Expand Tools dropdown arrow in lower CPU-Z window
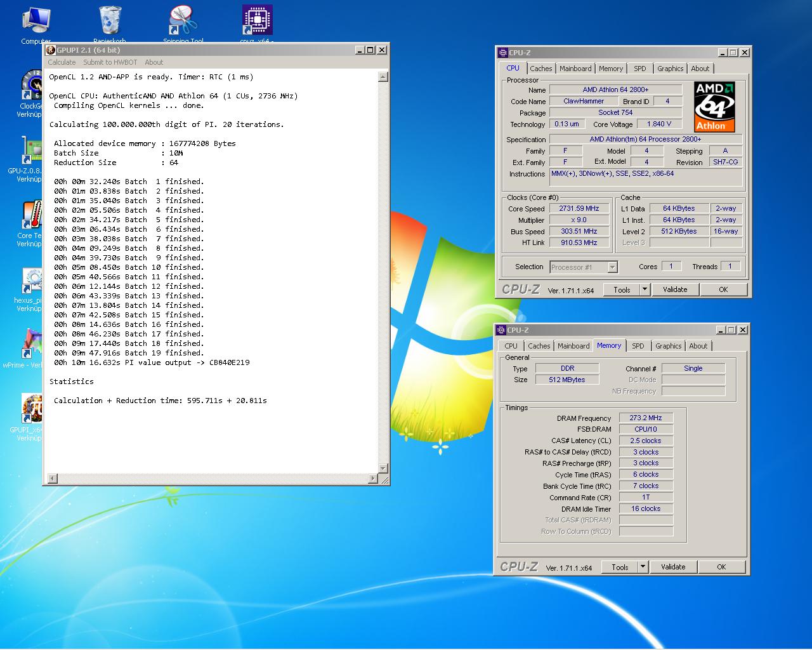Viewport: 812px width, 650px height. [x=643, y=567]
